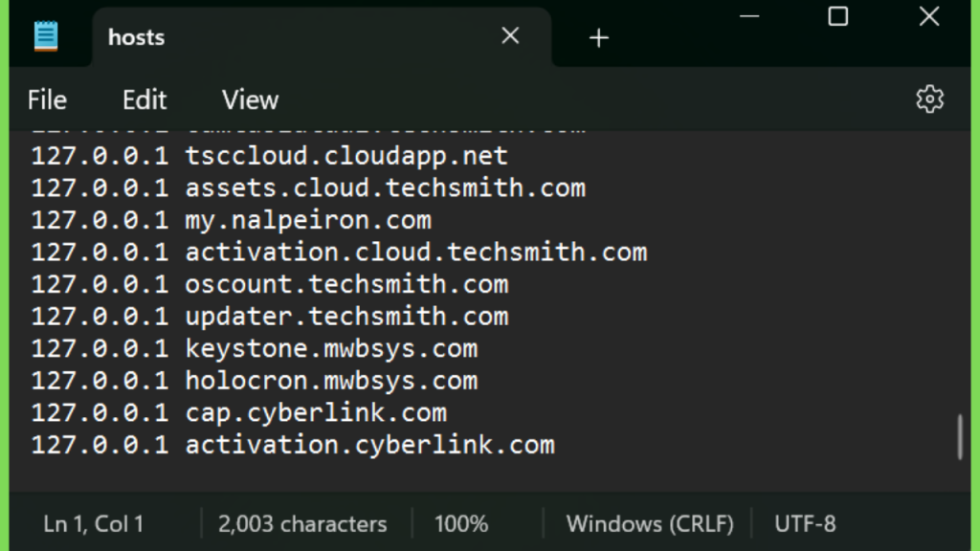
Task: Click the UTF-8 encoding indicator
Action: point(805,523)
